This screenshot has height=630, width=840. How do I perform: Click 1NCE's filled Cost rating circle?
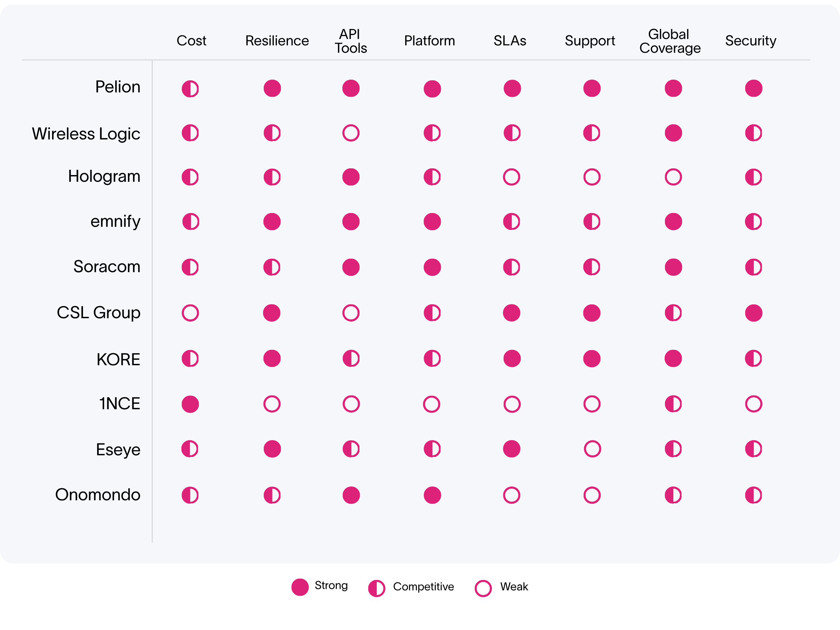190,404
